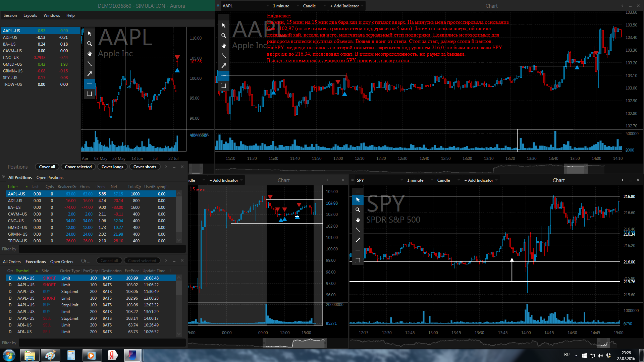Adjust the 15-minute chart time range slider
Viewport: 644px width, 362px height.
(x=294, y=343)
